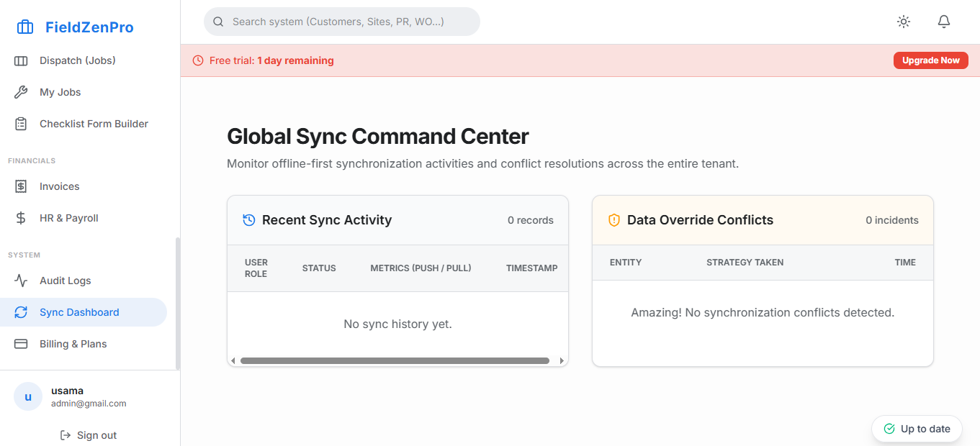The width and height of the screenshot is (980, 446).
Task: Go to My Jobs page
Action: [84, 92]
